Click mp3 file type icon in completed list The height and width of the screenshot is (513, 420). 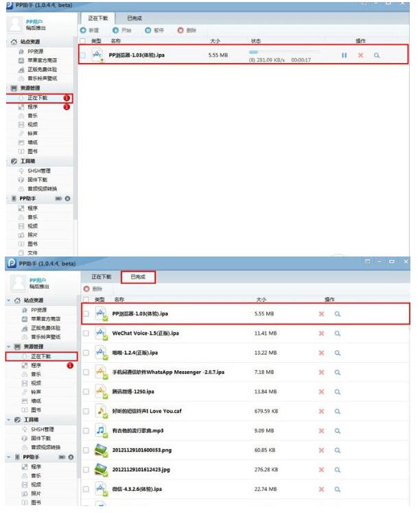click(101, 431)
